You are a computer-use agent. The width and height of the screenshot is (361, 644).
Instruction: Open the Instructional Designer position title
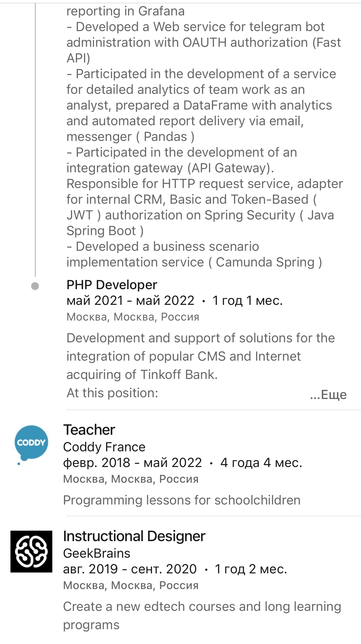(134, 536)
